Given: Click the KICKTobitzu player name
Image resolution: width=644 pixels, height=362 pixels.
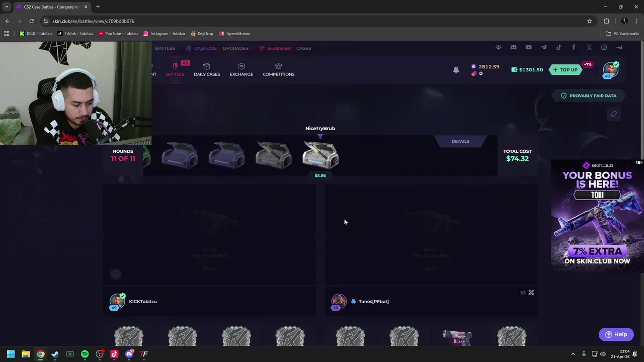Looking at the screenshot, I should click(143, 301).
